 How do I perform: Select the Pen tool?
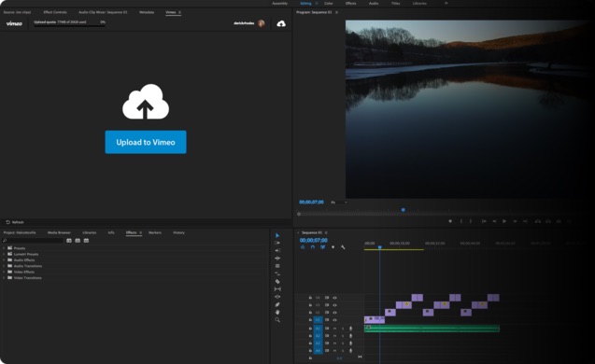277,304
